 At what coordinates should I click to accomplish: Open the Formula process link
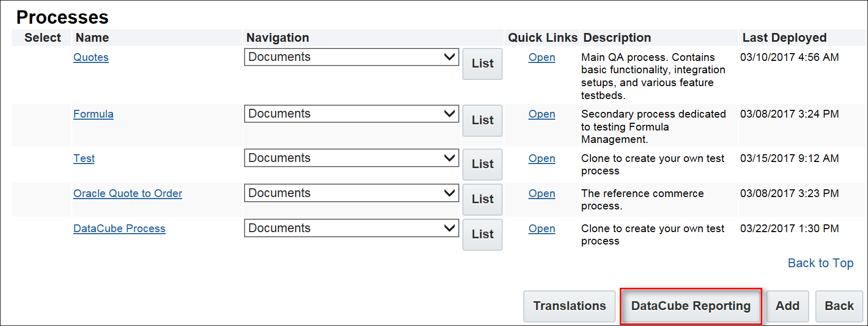[x=93, y=114]
